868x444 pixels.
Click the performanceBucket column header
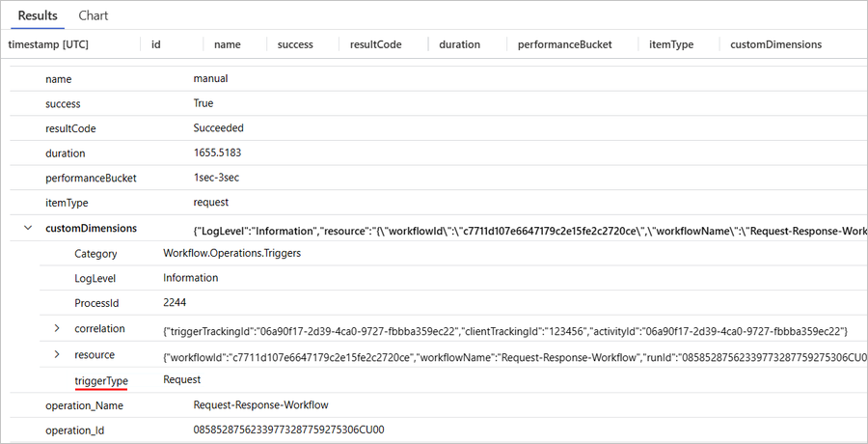pyautogui.click(x=564, y=44)
